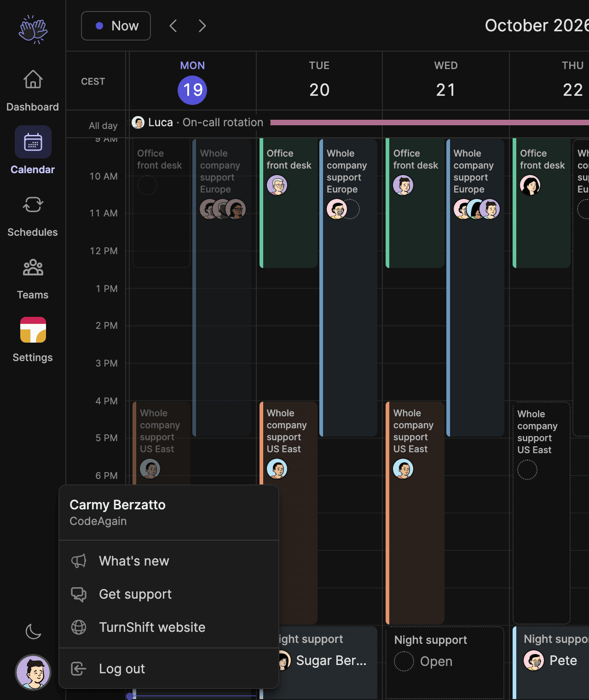Select the Calendar sidebar icon
The image size is (589, 700).
tap(33, 142)
